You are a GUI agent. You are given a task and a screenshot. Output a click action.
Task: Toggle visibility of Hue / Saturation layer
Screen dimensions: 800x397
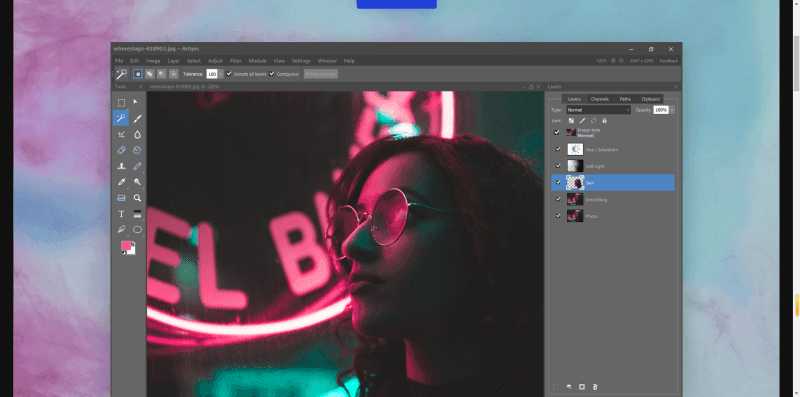(x=558, y=150)
